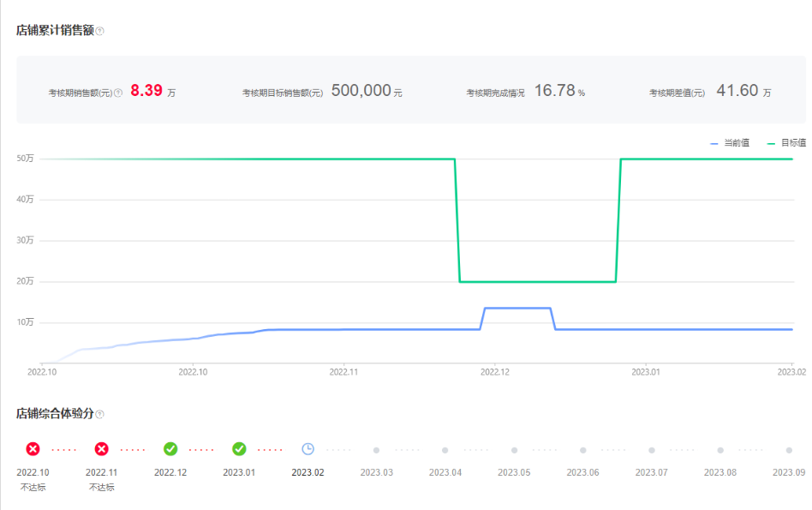Viewport: 812px width, 510px height.
Task: Click gray dot for 2023.03
Action: click(x=377, y=450)
